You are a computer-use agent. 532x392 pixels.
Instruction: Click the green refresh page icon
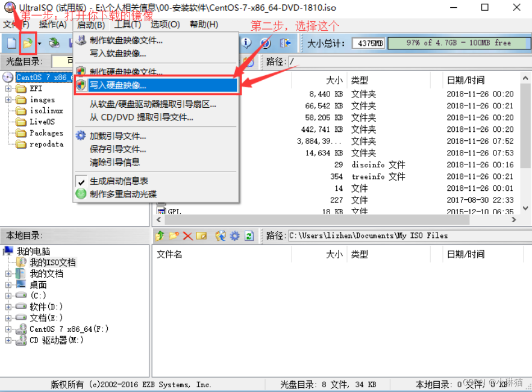pyautogui.click(x=249, y=235)
